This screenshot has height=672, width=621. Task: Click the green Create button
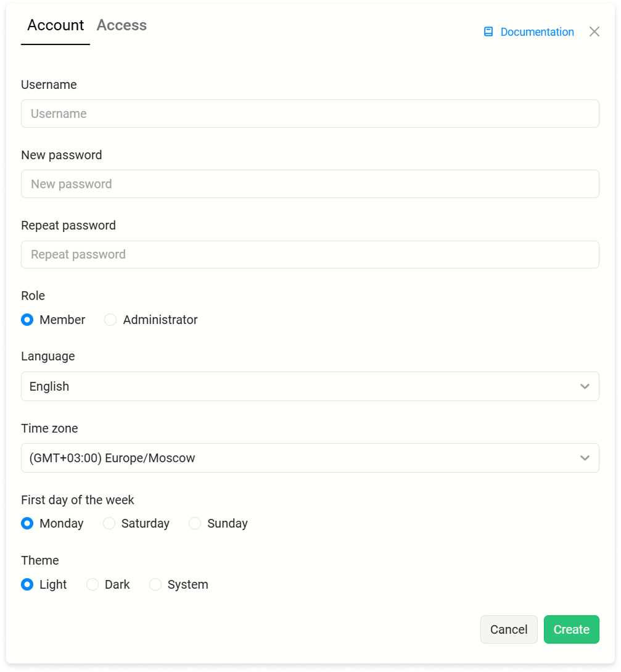(x=571, y=629)
